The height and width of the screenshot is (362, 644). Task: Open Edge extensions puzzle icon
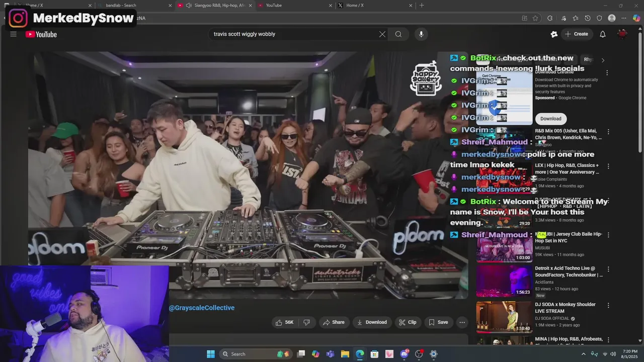point(550,18)
